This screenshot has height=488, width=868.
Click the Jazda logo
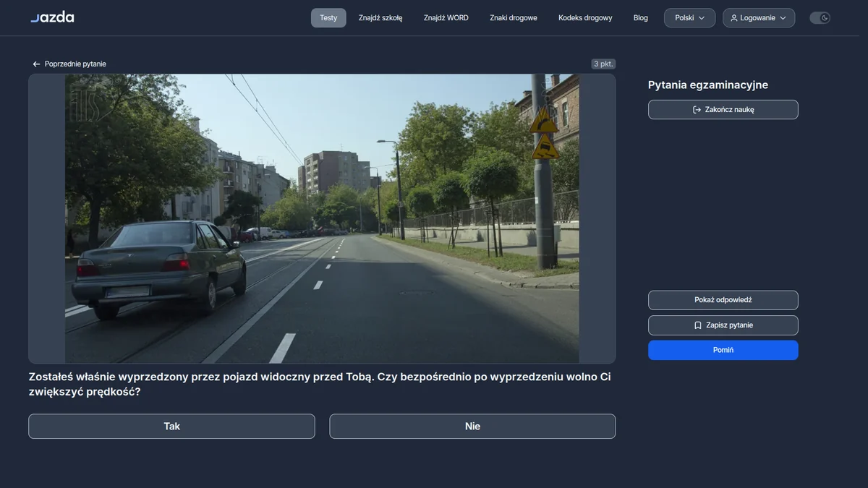(x=52, y=17)
